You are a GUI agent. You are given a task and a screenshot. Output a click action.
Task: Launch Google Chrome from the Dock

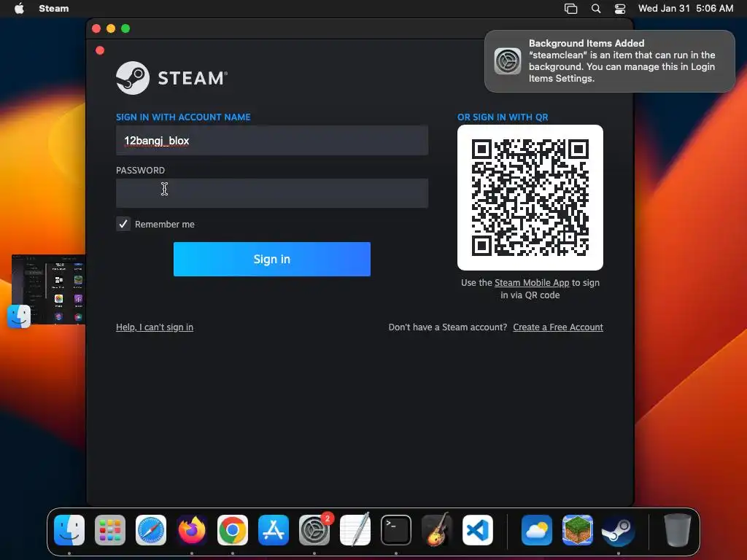click(233, 530)
